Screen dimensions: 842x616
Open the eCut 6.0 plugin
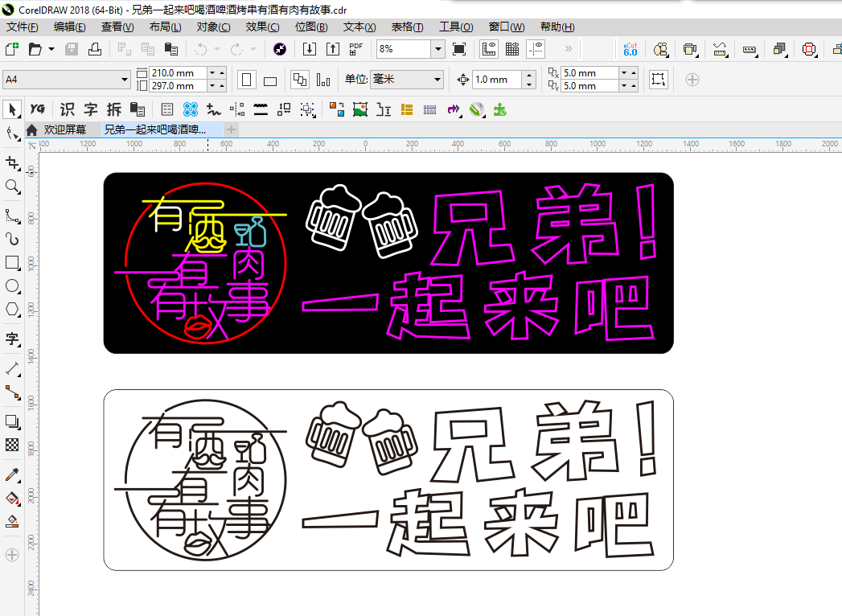630,49
